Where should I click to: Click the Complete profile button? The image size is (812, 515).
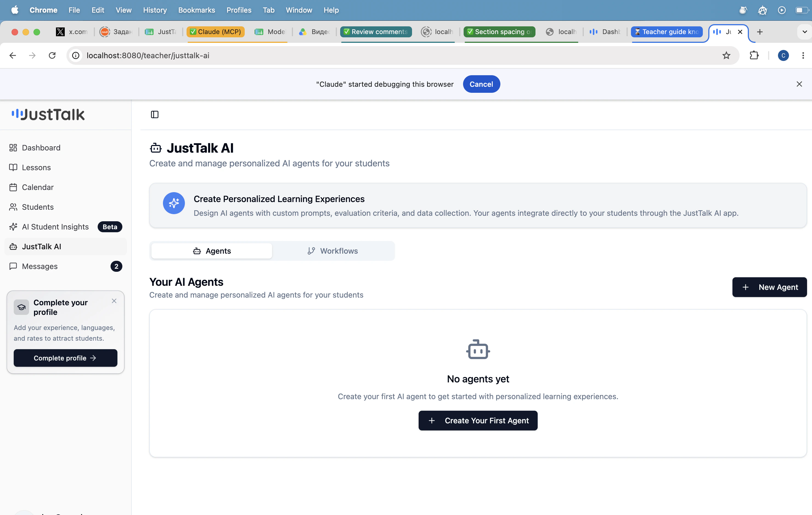point(65,358)
